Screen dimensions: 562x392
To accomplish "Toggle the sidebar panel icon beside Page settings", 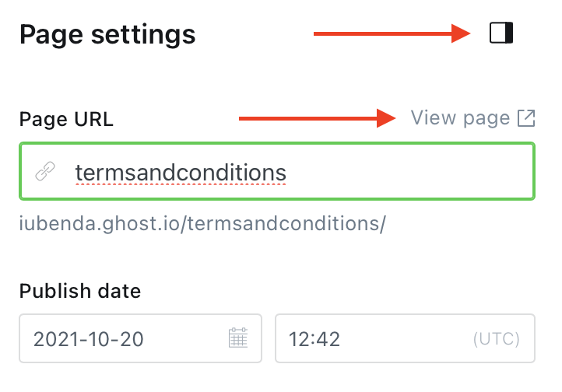I will click(x=501, y=33).
